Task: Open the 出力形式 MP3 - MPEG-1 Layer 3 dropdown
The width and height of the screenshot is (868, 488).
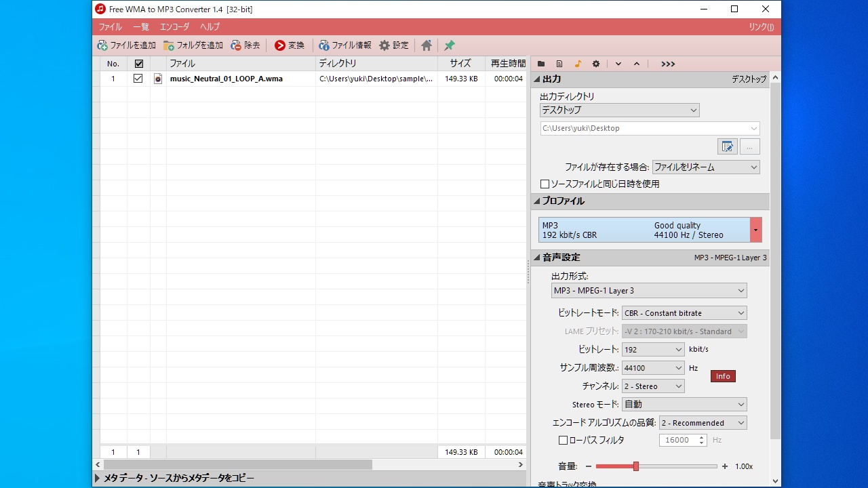Action: [649, 291]
